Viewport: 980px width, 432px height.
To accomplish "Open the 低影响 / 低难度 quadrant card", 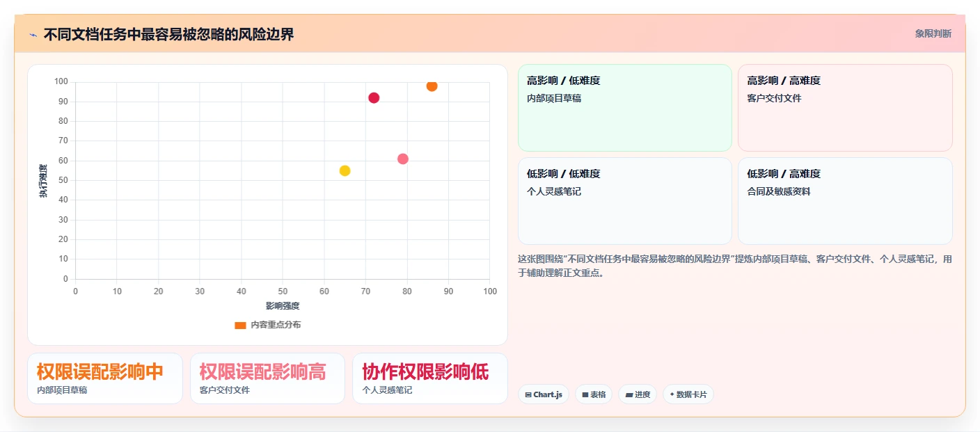I will coord(624,201).
